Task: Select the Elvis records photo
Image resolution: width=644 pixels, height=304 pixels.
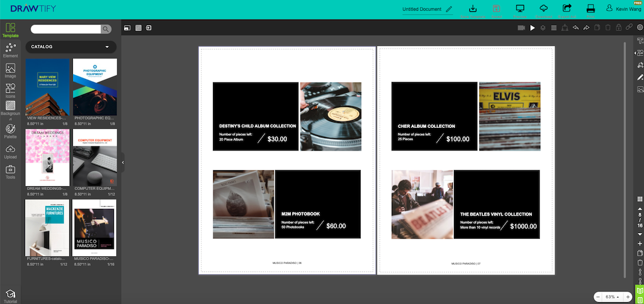Action: pos(510,116)
